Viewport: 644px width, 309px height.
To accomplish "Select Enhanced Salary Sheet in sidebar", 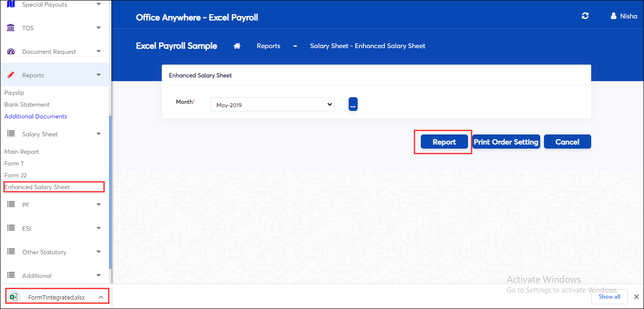I will pyautogui.click(x=37, y=187).
